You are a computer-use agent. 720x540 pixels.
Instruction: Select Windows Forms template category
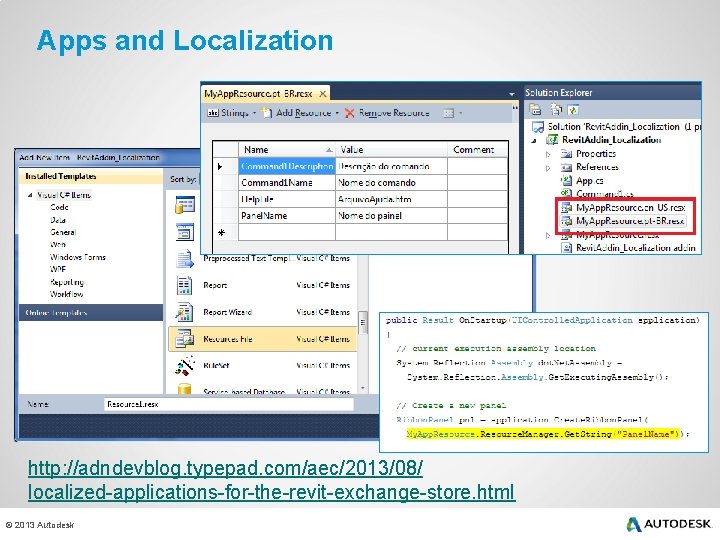[78, 257]
